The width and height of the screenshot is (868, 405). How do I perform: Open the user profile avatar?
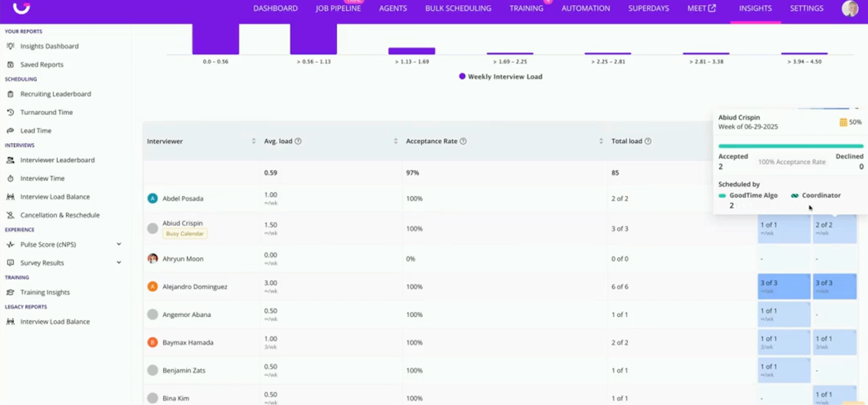[x=850, y=9]
